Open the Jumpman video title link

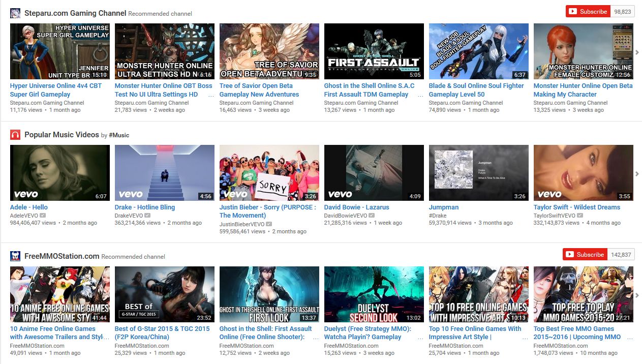[444, 207]
